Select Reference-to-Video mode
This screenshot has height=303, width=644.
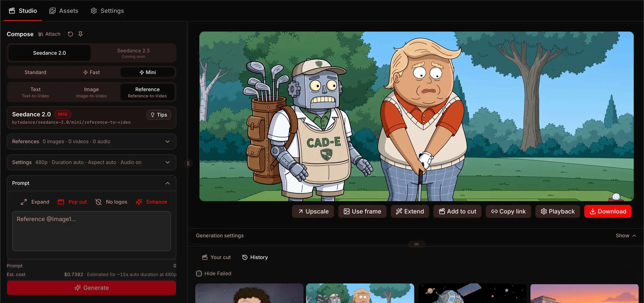[x=148, y=92]
